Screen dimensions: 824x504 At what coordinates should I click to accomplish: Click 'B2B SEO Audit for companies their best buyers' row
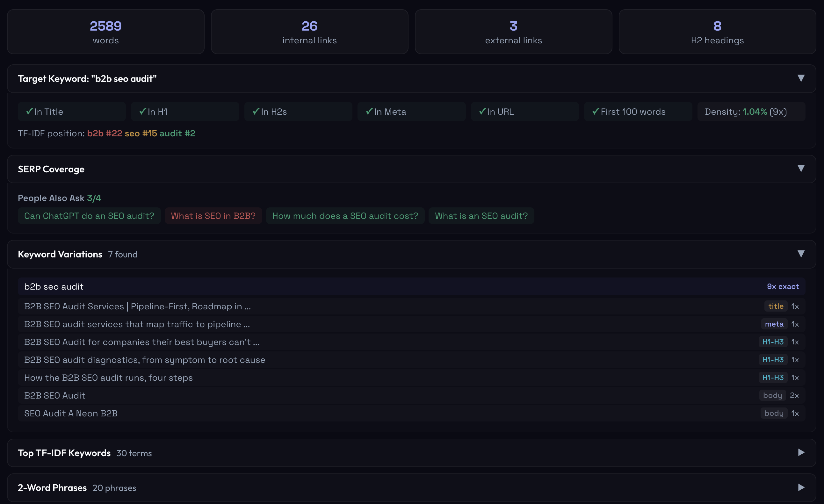(411, 342)
